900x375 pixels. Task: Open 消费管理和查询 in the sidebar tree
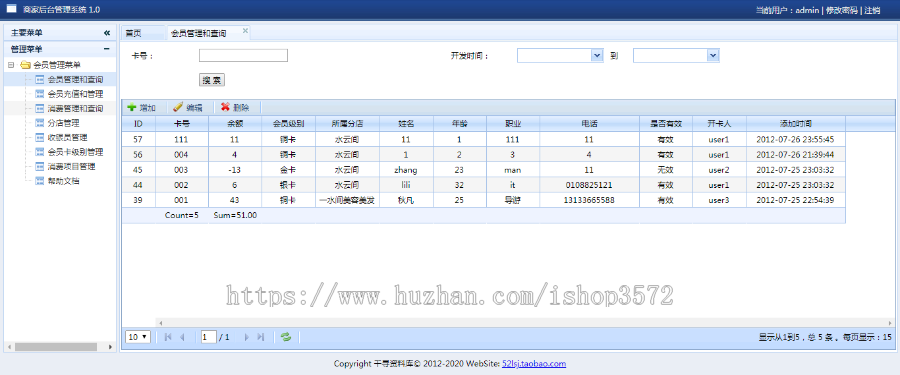[75, 109]
